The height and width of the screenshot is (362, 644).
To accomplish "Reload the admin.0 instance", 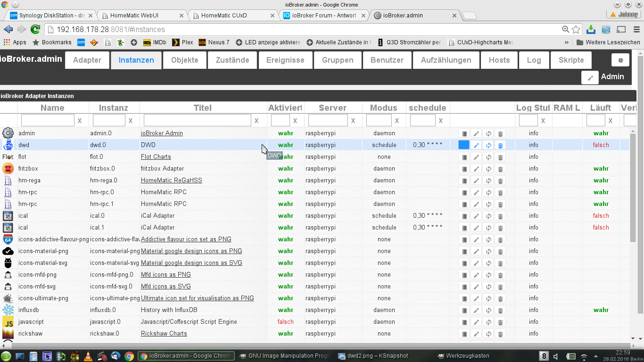I will (488, 133).
